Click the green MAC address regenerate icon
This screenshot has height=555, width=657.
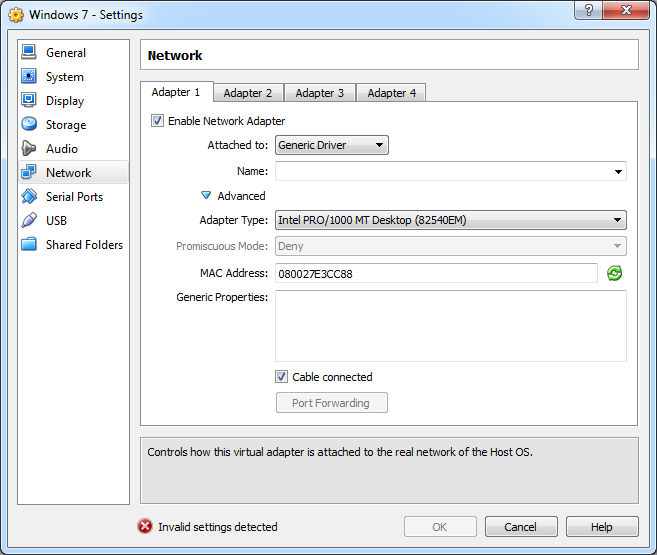click(x=615, y=273)
